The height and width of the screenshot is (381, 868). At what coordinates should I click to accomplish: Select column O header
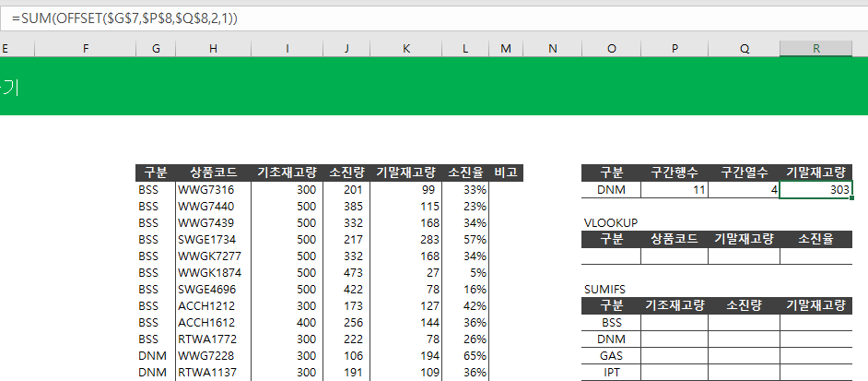click(x=612, y=49)
